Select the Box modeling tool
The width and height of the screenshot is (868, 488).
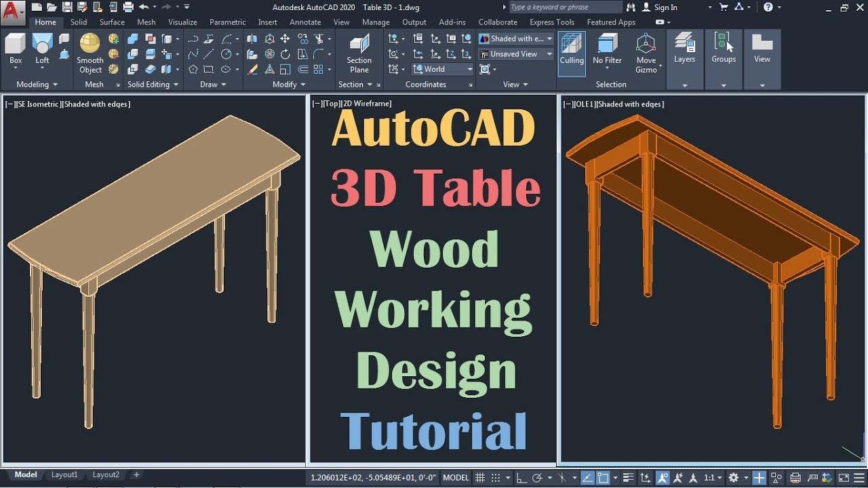coord(16,48)
